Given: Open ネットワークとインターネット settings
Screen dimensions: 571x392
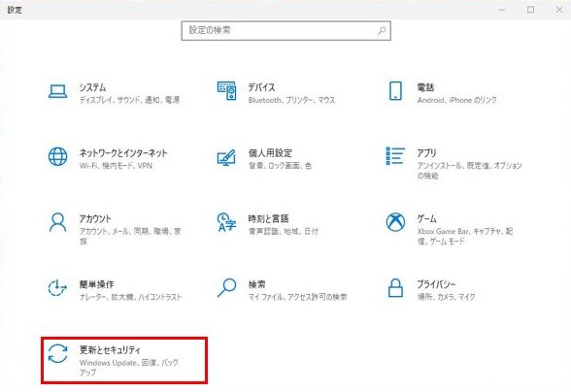Looking at the screenshot, I should point(123,153).
